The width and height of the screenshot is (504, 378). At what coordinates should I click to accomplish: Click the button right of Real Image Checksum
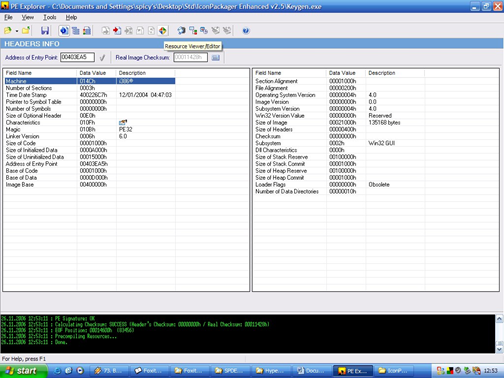(216, 58)
